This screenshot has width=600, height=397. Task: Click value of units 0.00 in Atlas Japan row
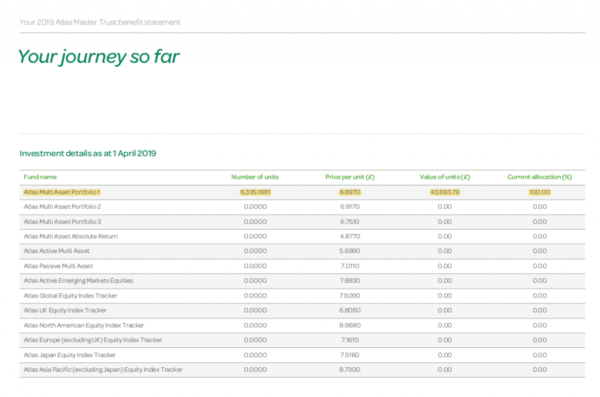445,355
